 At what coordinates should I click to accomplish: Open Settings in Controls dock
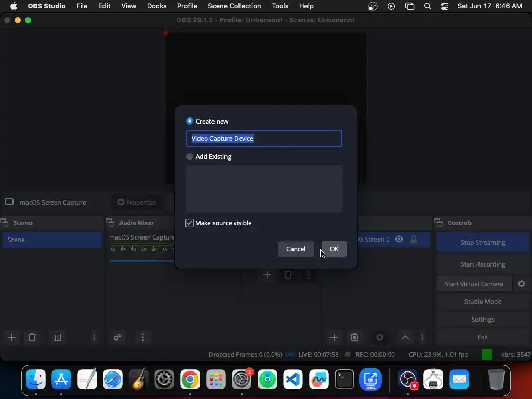coord(483,320)
